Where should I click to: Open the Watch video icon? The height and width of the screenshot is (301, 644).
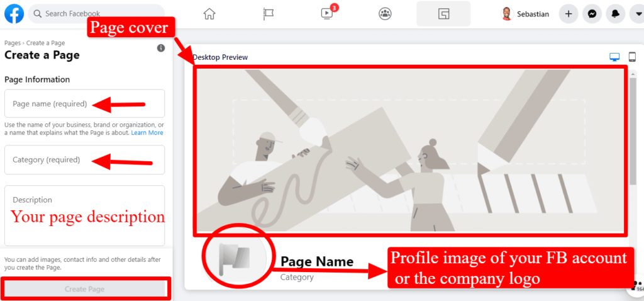pos(327,14)
